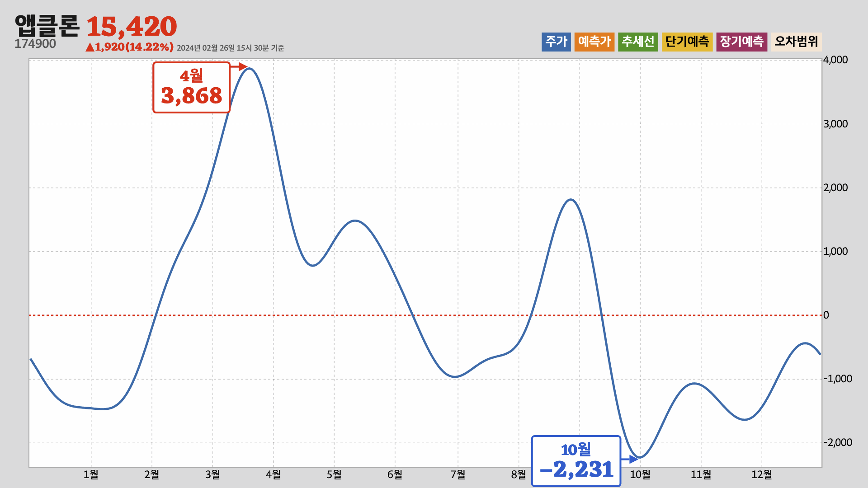Click the 3,000 y-axis label
Viewport: 868px width, 488px height.
835,124
